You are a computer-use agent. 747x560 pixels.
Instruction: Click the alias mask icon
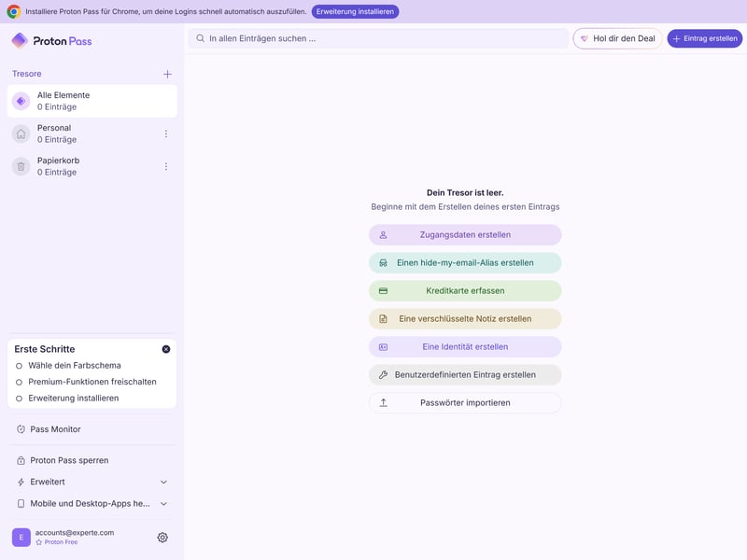pyautogui.click(x=383, y=263)
